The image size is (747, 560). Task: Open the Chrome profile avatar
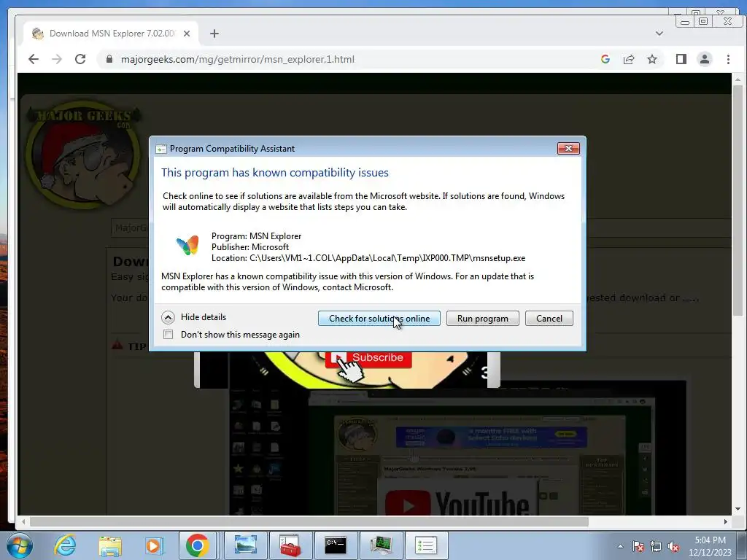tap(705, 59)
